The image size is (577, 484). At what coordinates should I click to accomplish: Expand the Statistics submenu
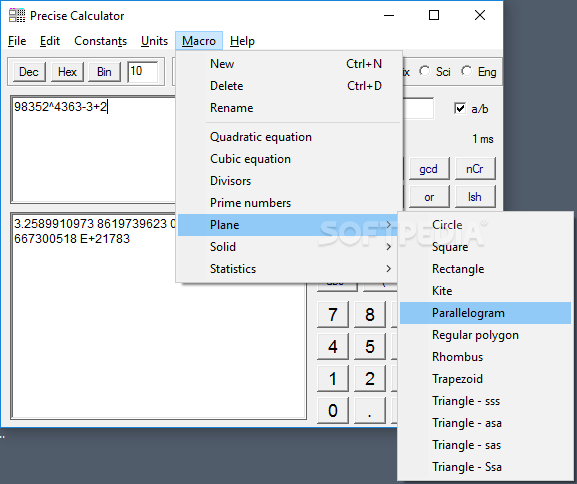(287, 269)
